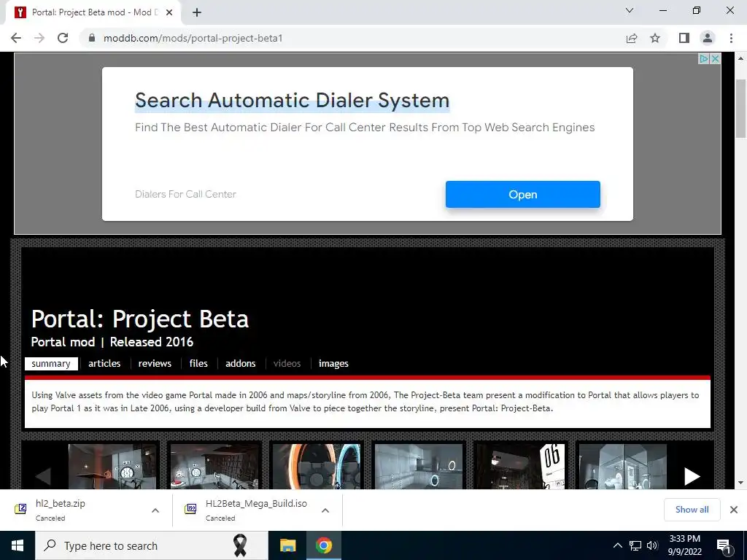Open File Explorer from taskbar
This screenshot has height=560, width=747.
pyautogui.click(x=287, y=545)
